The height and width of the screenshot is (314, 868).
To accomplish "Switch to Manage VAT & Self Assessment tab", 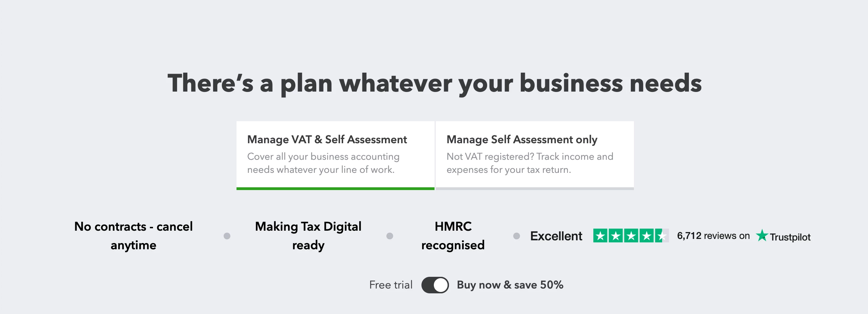I will [x=336, y=155].
